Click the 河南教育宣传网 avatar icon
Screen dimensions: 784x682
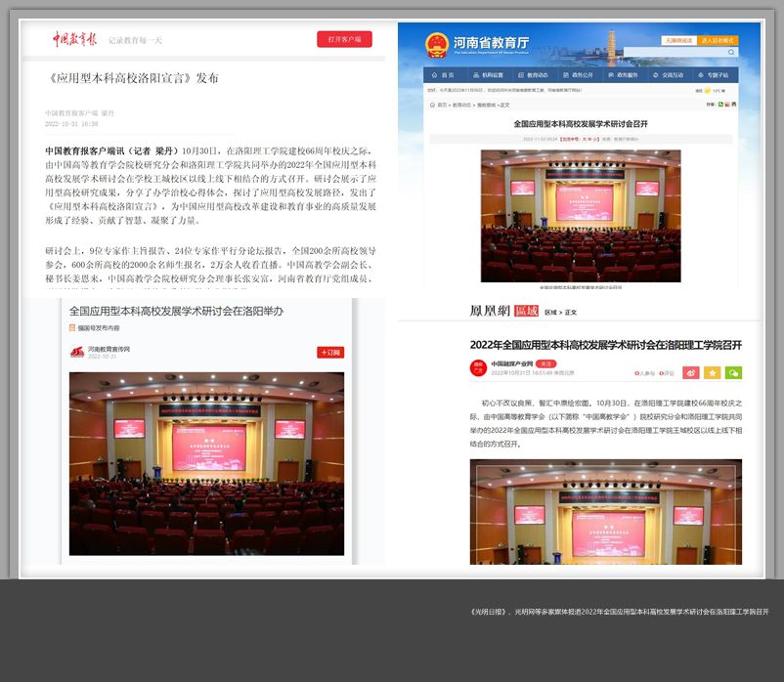(x=76, y=352)
